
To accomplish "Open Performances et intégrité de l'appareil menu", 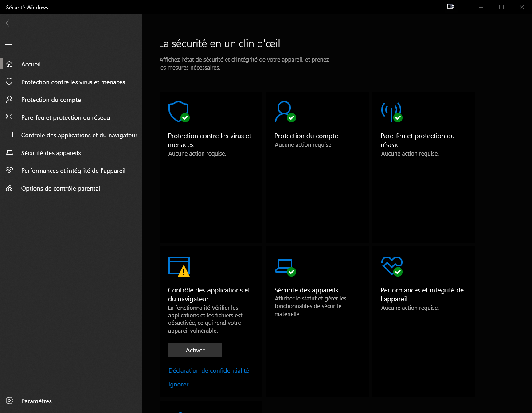I will [71, 171].
